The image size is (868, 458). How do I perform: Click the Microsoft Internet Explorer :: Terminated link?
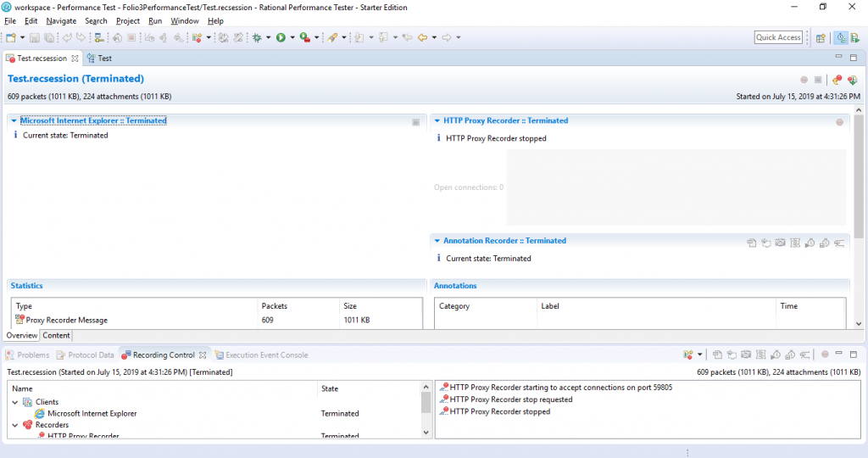point(93,120)
